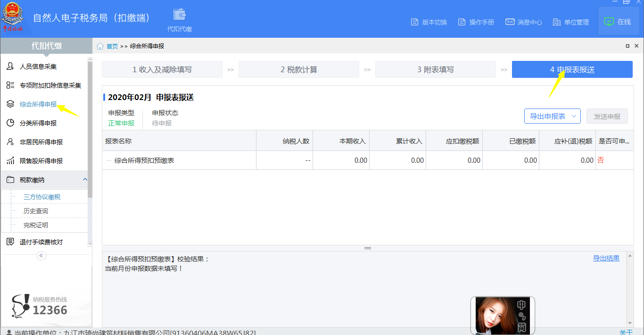Open 退付手续费核对 module
Image resolution: width=644 pixels, height=335 pixels.
point(43,242)
